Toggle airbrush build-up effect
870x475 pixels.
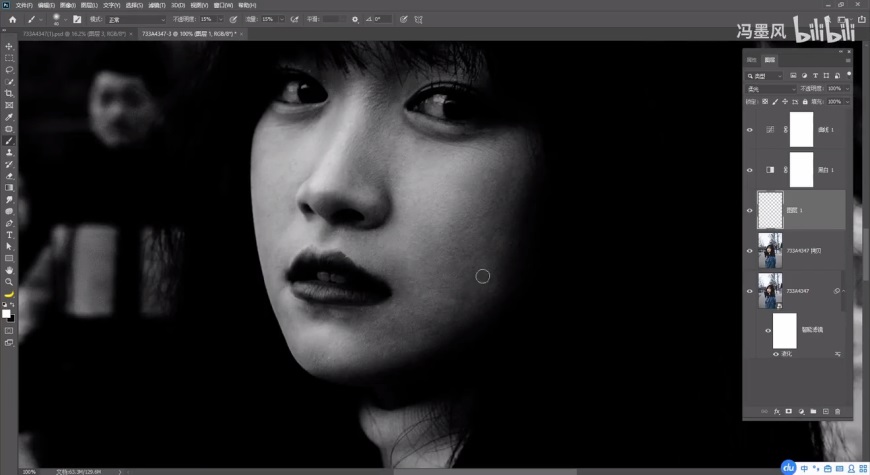295,19
